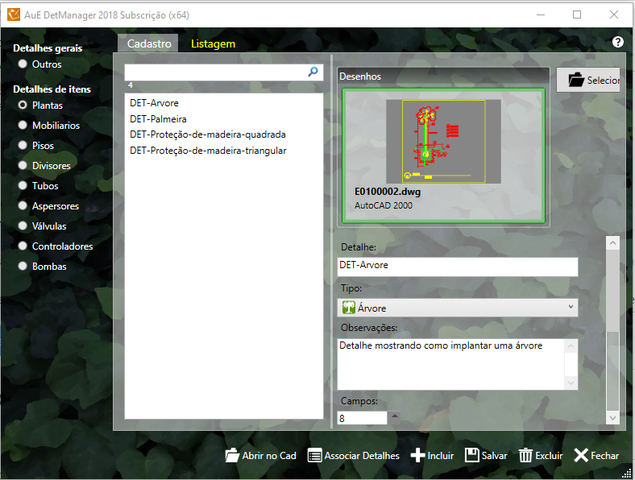
Task: Click the Campos stepper up arrow
Action: (393, 417)
